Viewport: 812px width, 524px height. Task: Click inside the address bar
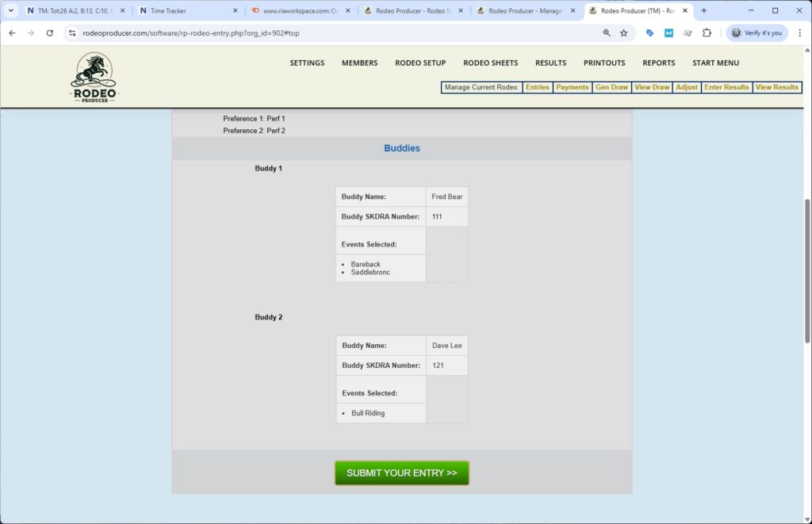[x=238, y=33]
